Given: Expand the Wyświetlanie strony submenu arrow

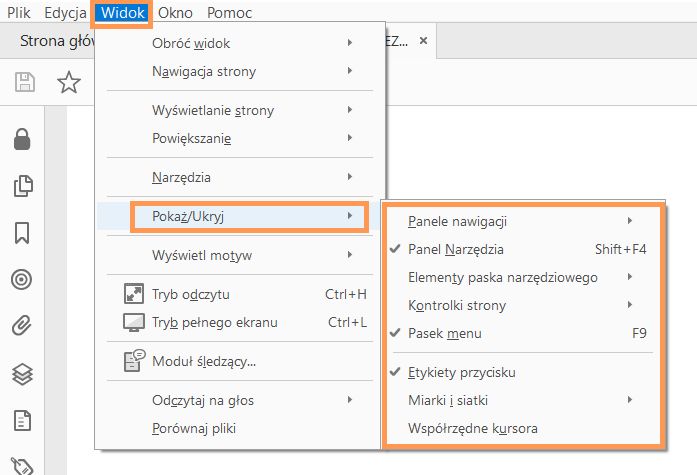Looking at the screenshot, I should click(x=350, y=110).
